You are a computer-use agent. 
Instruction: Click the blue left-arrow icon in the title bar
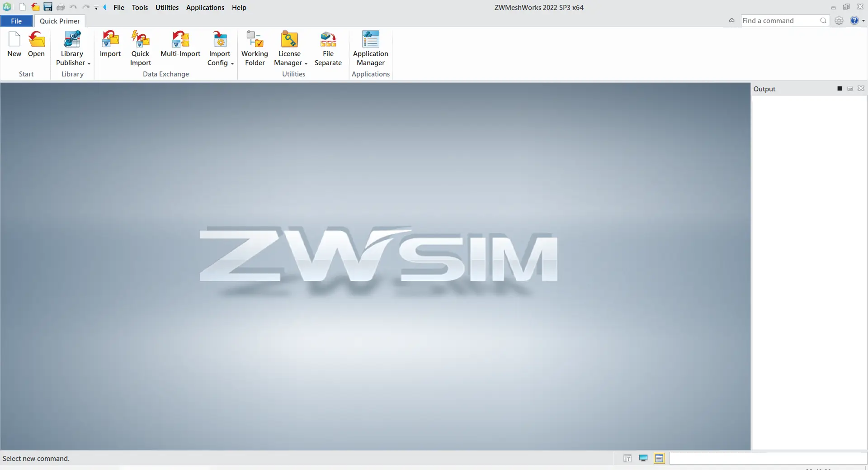pyautogui.click(x=105, y=7)
